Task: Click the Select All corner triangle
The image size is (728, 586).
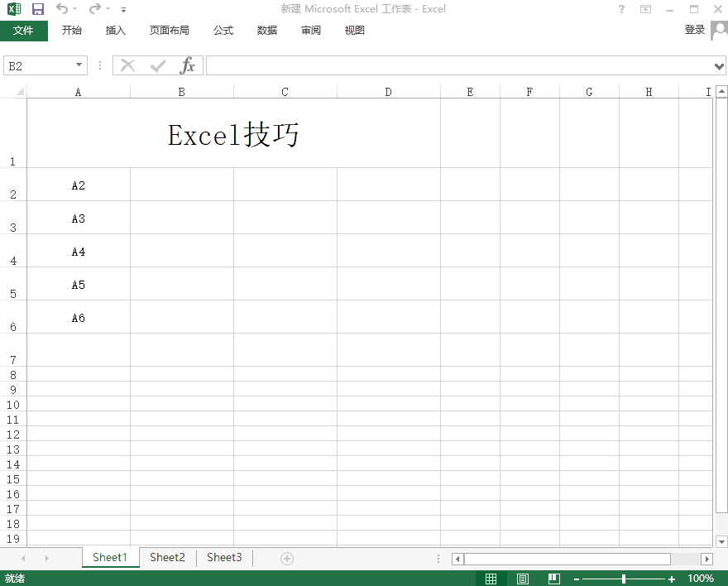Action: coord(19,92)
